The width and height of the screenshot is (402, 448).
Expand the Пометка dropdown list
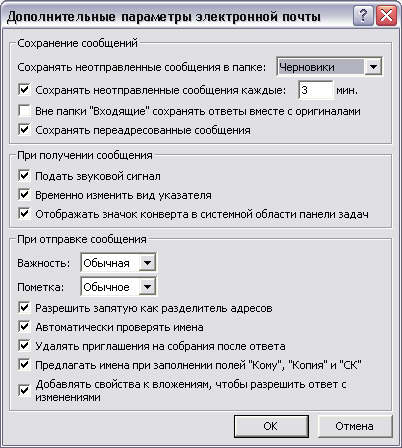point(147,287)
